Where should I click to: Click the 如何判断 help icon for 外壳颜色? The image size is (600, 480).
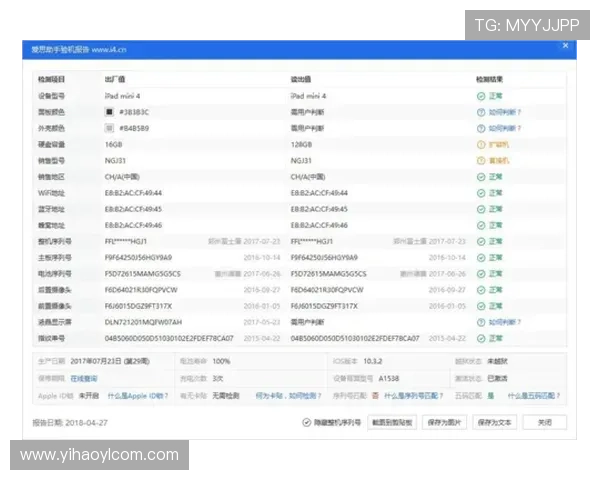pos(481,128)
